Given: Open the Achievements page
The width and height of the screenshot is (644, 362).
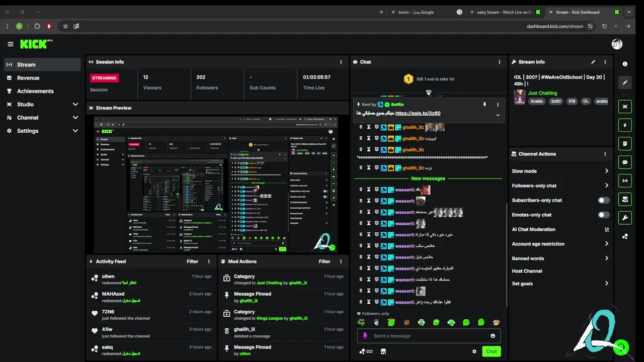Looking at the screenshot, I should (x=42, y=91).
